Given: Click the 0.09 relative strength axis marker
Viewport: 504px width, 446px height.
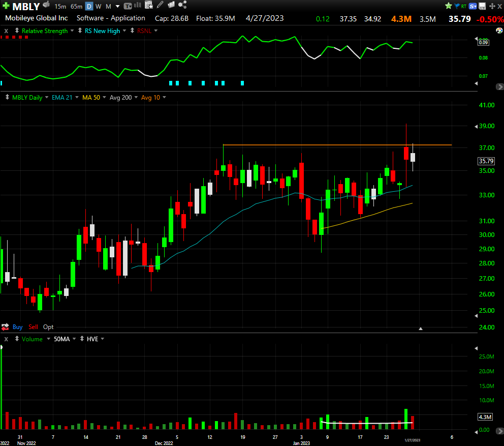Looking at the screenshot, I should [x=483, y=43].
